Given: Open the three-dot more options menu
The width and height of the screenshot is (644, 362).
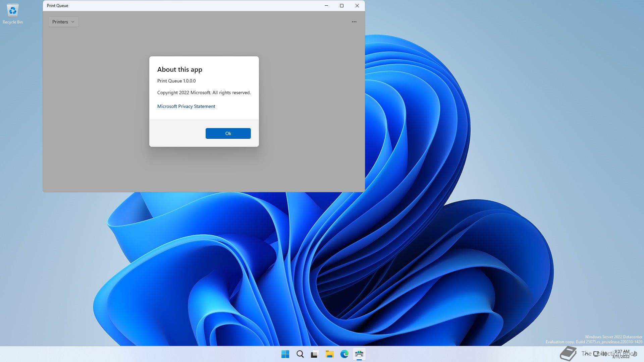Looking at the screenshot, I should click(354, 22).
